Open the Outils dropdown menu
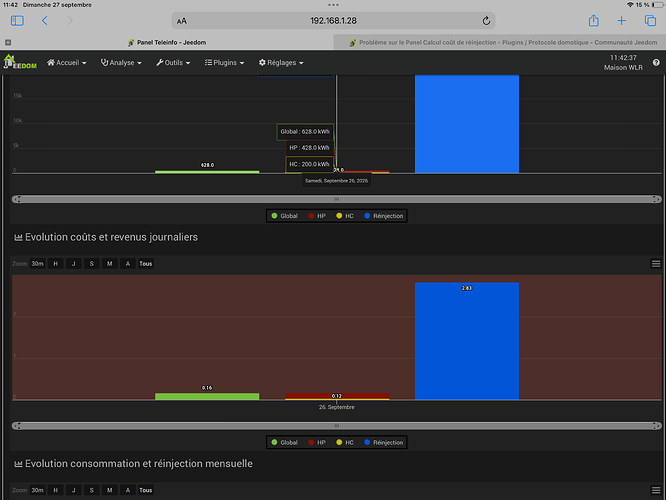Image resolution: width=666 pixels, height=500 pixels. pyautogui.click(x=173, y=62)
